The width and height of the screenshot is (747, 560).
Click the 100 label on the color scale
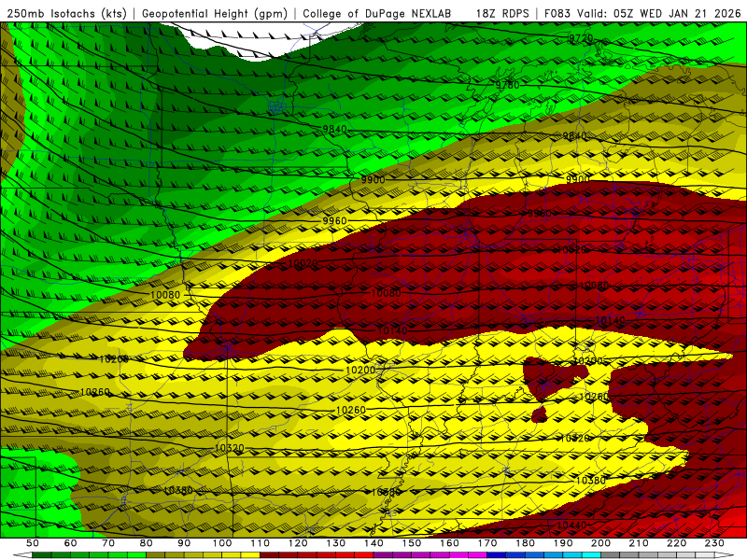pyautogui.click(x=222, y=543)
